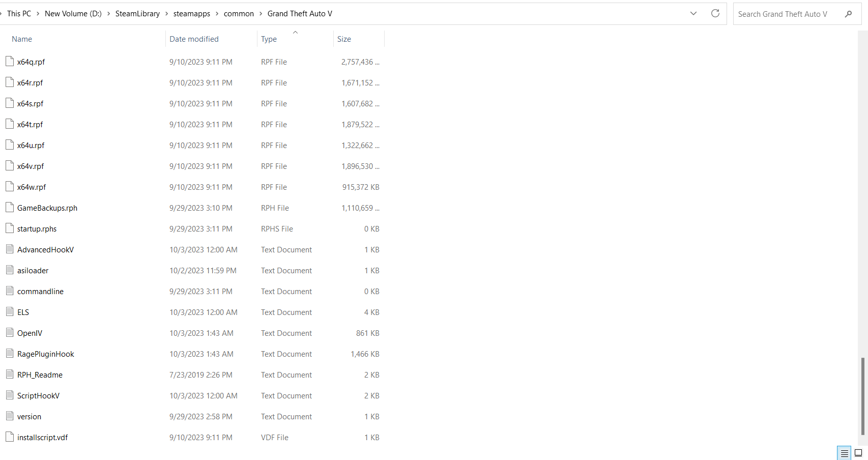Image resolution: width=868 pixels, height=460 pixels.
Task: Click the ScriptHookV text document icon
Action: pos(10,395)
